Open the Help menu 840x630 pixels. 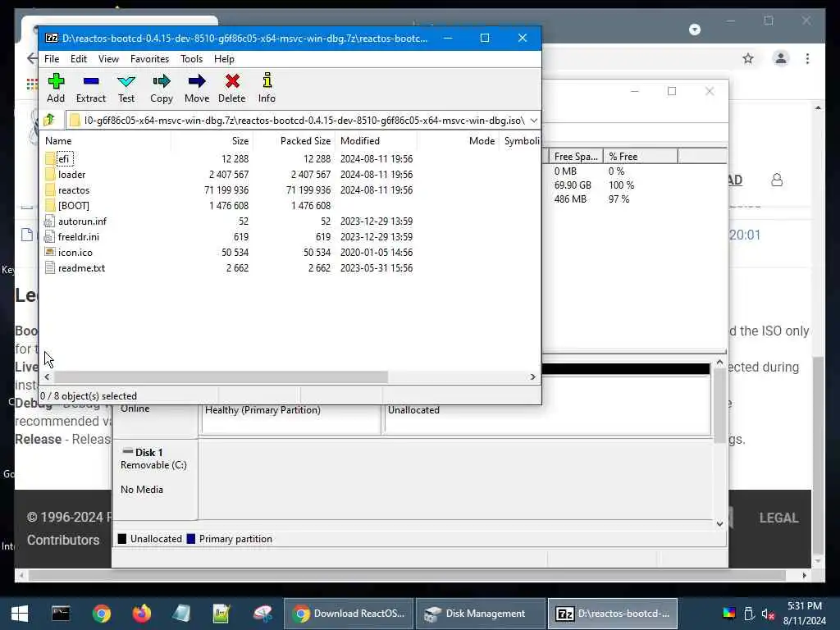[x=224, y=59]
